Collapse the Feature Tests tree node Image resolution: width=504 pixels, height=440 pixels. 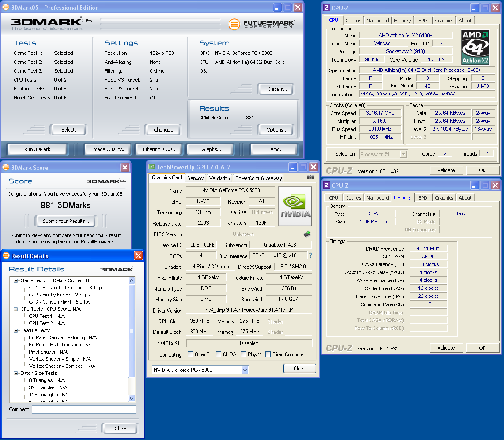tap(16, 330)
